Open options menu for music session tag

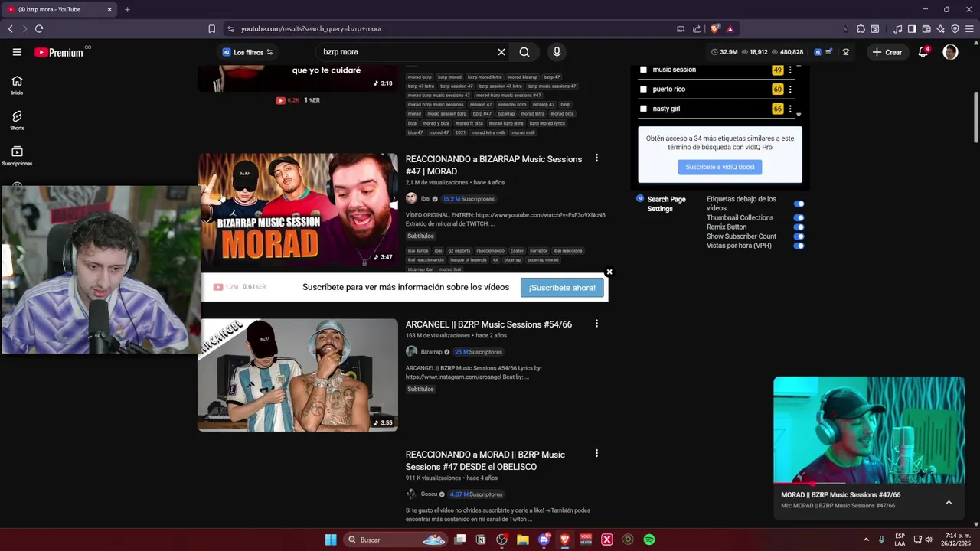click(x=790, y=70)
